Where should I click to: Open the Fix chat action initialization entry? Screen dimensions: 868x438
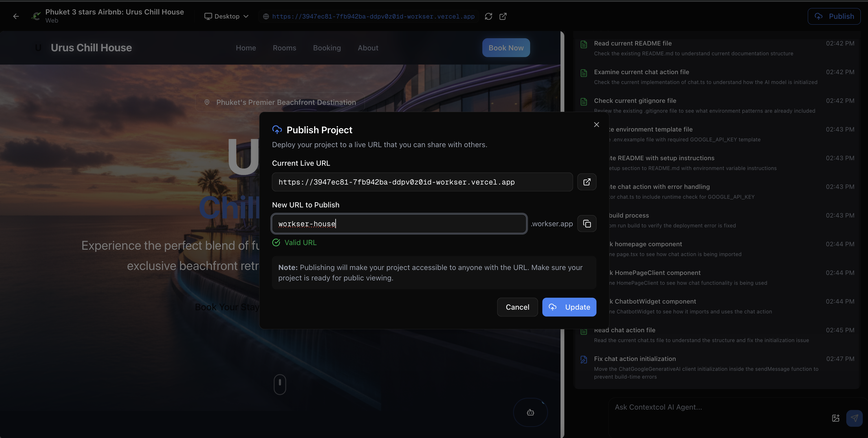click(635, 359)
